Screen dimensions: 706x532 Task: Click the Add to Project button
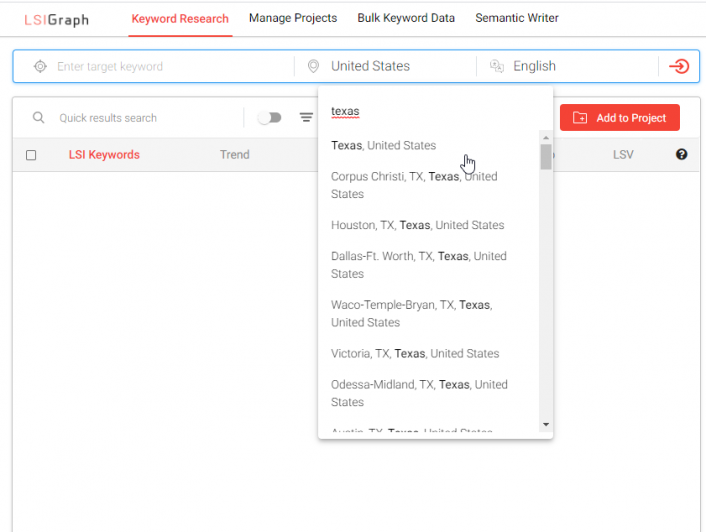pyautogui.click(x=620, y=117)
